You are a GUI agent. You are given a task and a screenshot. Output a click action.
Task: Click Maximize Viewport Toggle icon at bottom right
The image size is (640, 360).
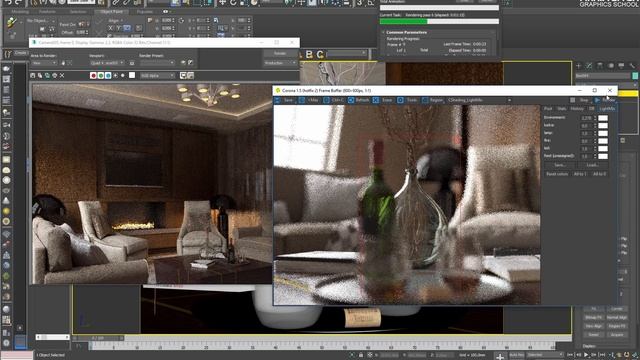(634, 355)
